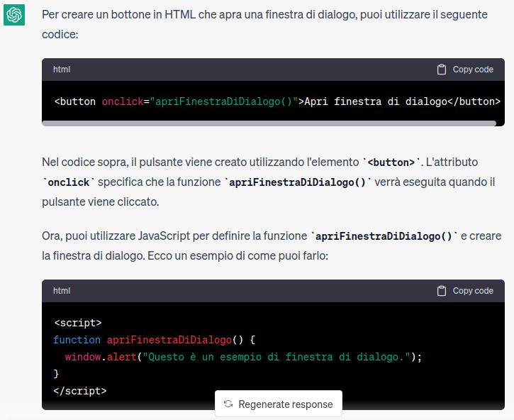The height and width of the screenshot is (420, 514).
Task: Click the inline code '<button>' in paragraph
Action: click(x=391, y=162)
